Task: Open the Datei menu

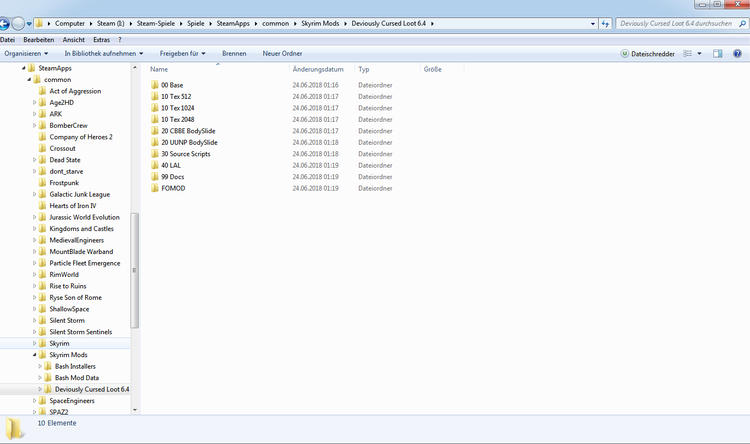Action: coord(7,40)
